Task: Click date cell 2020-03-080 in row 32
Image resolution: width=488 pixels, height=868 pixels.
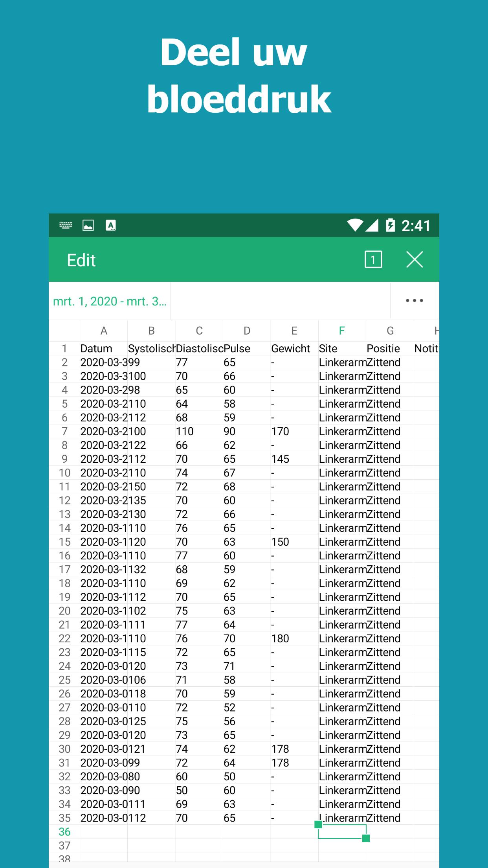Action: pyautogui.click(x=104, y=776)
